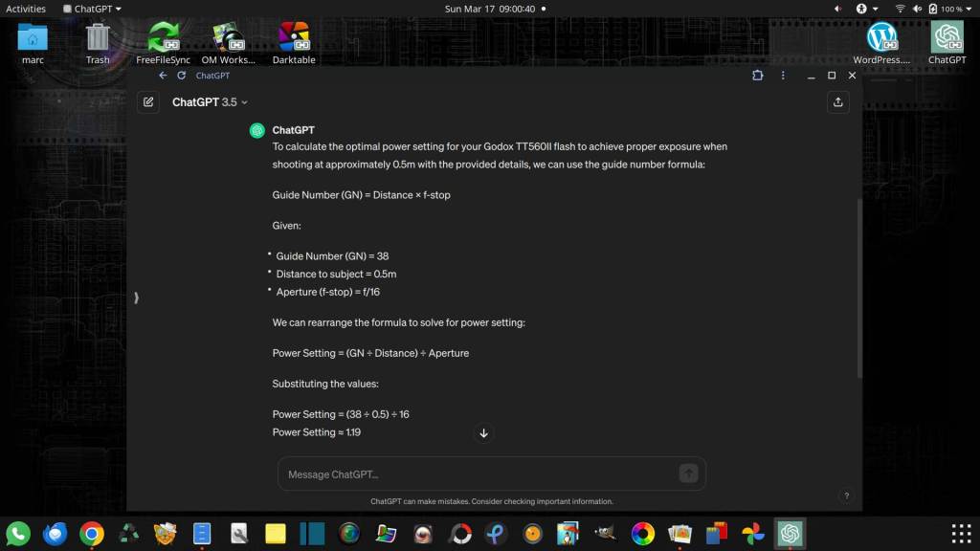Open WhatsApp from the dock
Image resolution: width=980 pixels, height=551 pixels.
click(x=18, y=534)
